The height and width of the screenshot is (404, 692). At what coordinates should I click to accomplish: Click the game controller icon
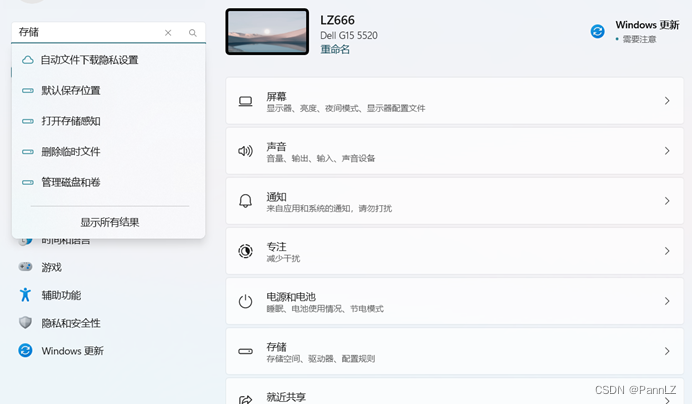coord(25,267)
